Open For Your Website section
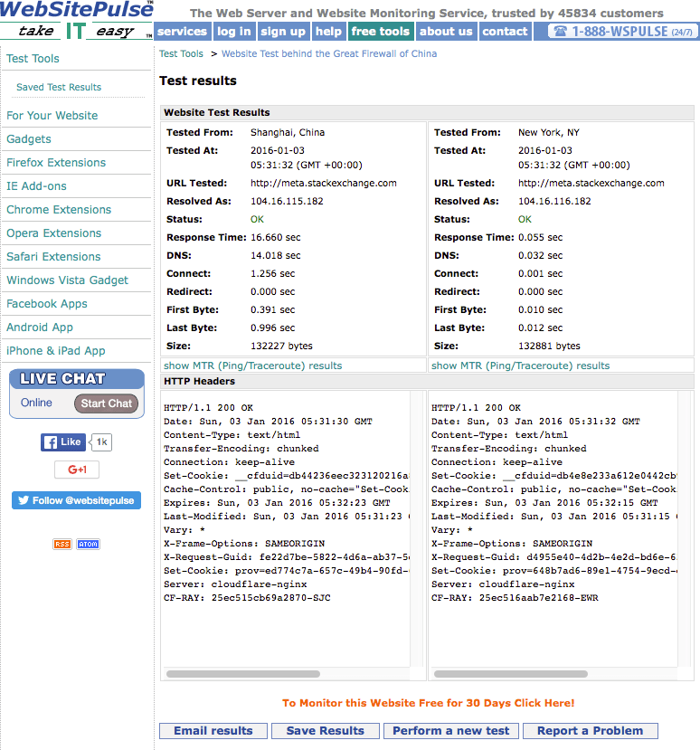Image resolution: width=700 pixels, height=750 pixels. 52,115
